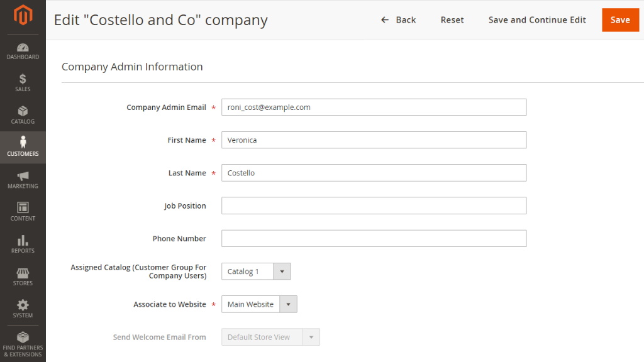
Task: Open the Sales dollar icon
Action: point(23,79)
